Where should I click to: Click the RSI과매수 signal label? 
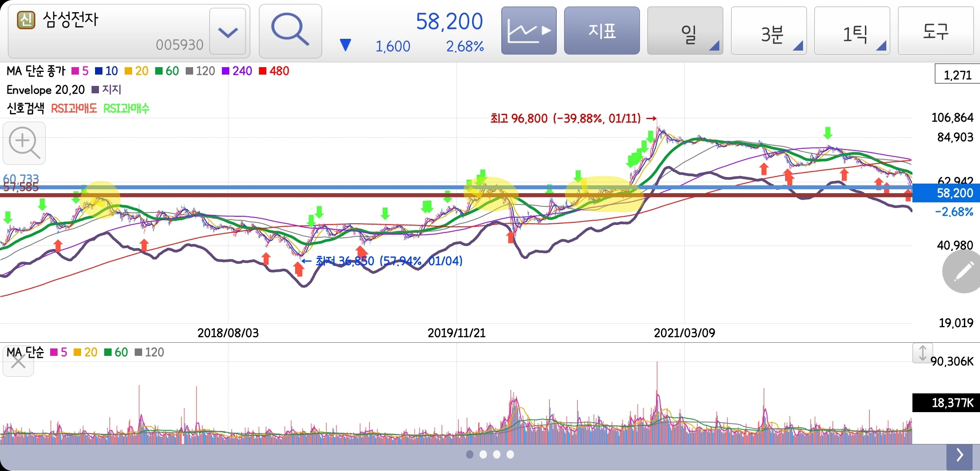pyautogui.click(x=126, y=108)
